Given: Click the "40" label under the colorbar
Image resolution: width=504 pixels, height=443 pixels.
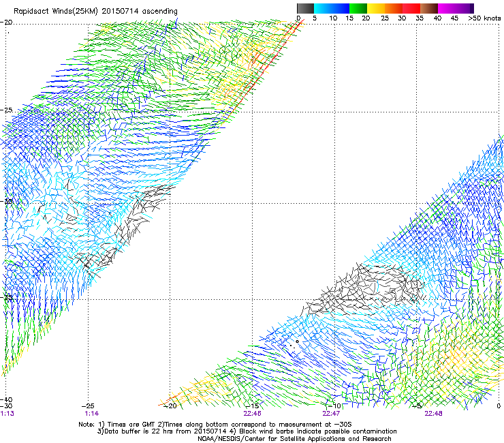Looking at the screenshot, I should pyautogui.click(x=437, y=18).
